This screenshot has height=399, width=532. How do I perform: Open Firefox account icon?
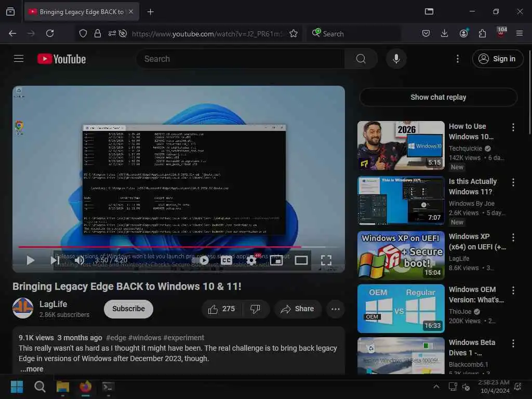[463, 33]
